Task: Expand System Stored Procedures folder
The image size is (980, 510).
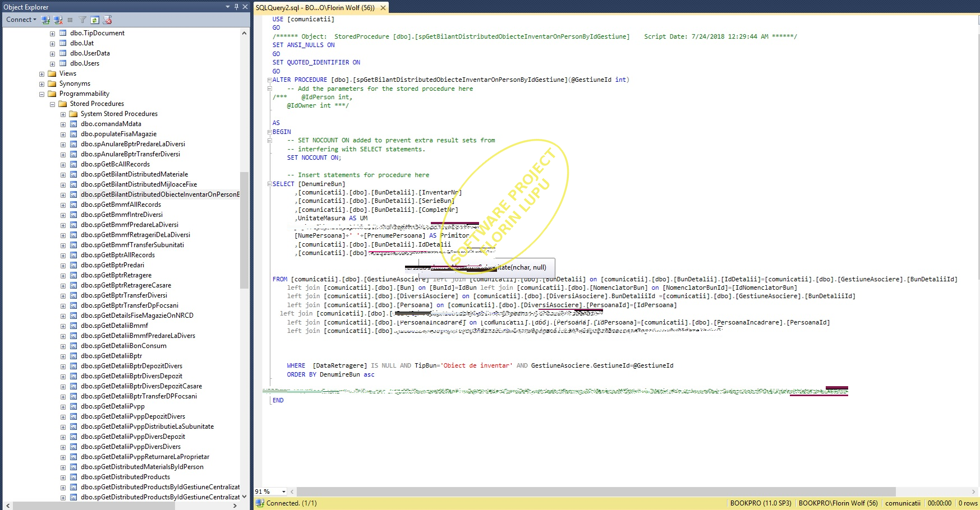Action: (63, 114)
